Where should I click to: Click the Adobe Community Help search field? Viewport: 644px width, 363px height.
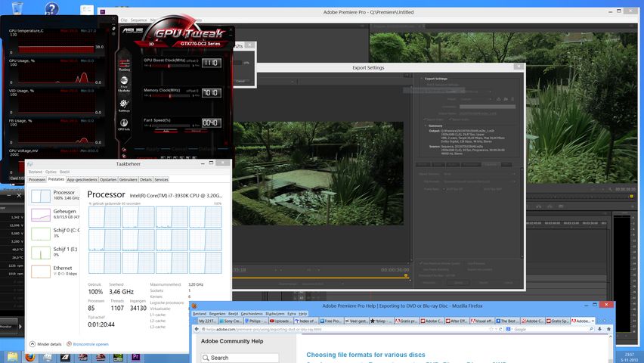[240, 358]
